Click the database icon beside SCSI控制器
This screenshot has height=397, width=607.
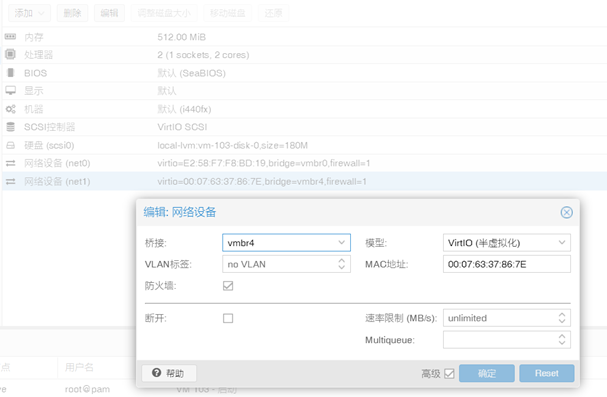10,127
